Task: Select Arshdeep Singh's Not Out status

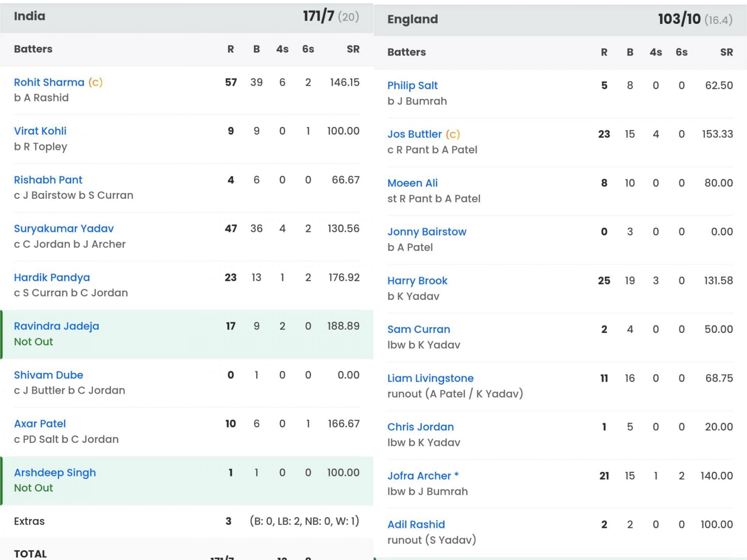Action: 33,488
